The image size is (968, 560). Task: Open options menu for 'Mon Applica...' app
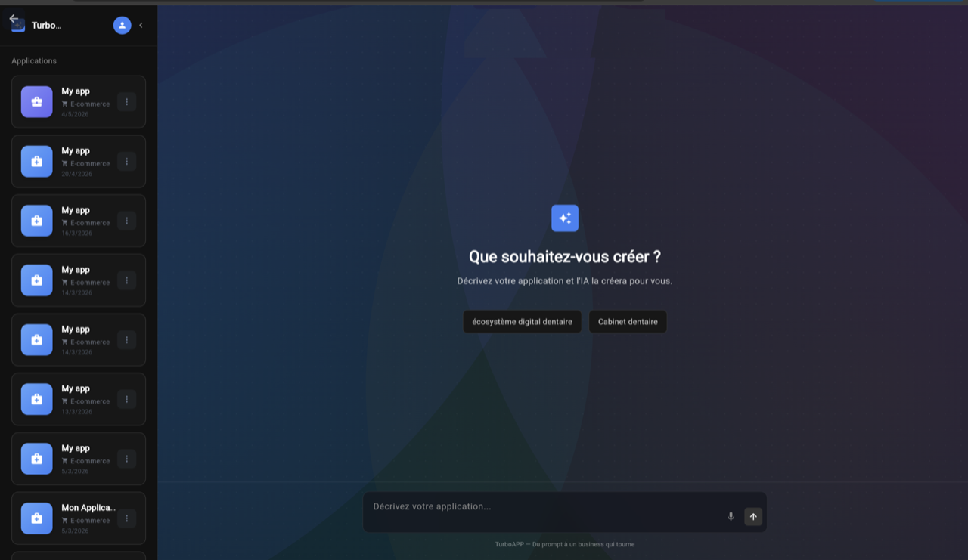pyautogui.click(x=126, y=518)
